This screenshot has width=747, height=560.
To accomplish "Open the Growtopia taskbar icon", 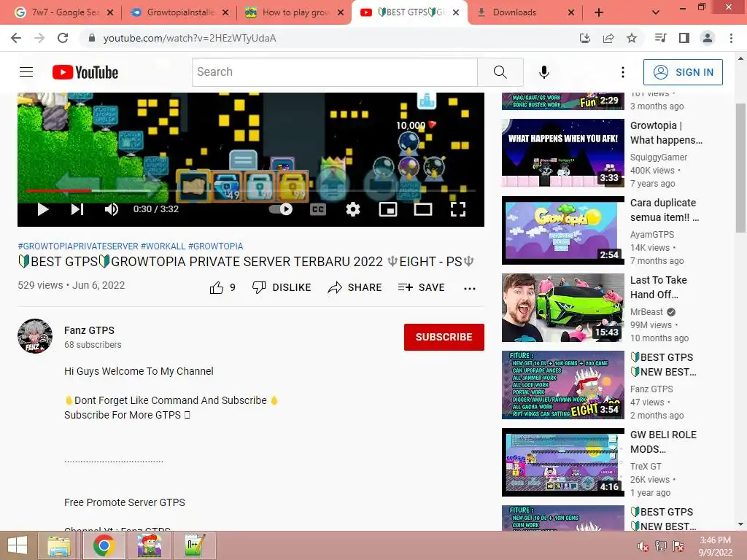I will point(149,545).
